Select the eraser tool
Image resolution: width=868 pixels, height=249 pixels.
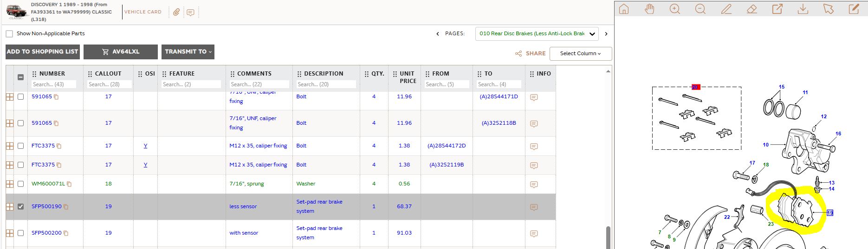pyautogui.click(x=752, y=9)
